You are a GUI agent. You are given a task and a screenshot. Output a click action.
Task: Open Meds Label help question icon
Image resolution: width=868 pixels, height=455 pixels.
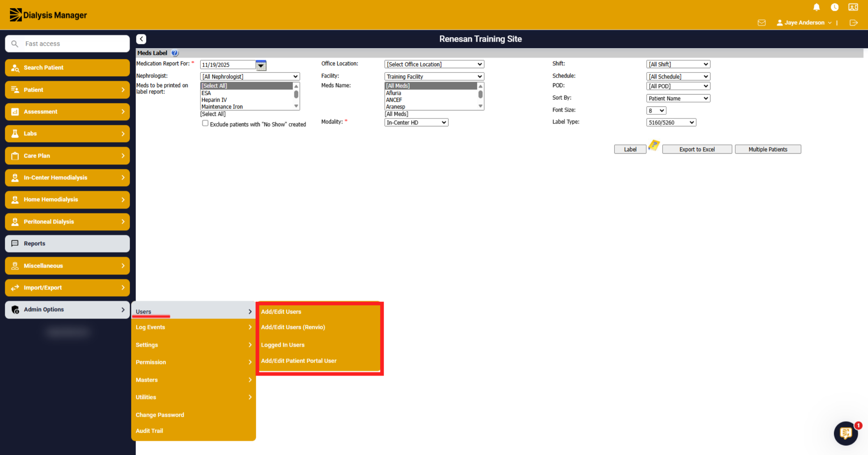pos(175,53)
